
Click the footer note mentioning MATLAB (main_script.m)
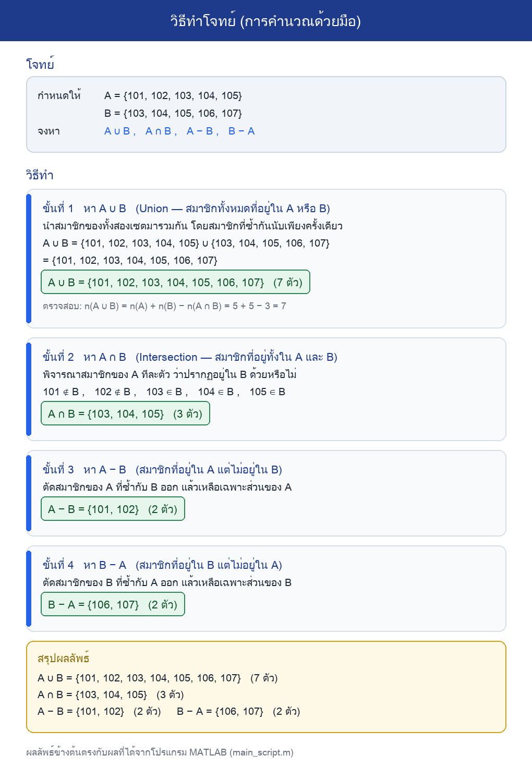160,752
